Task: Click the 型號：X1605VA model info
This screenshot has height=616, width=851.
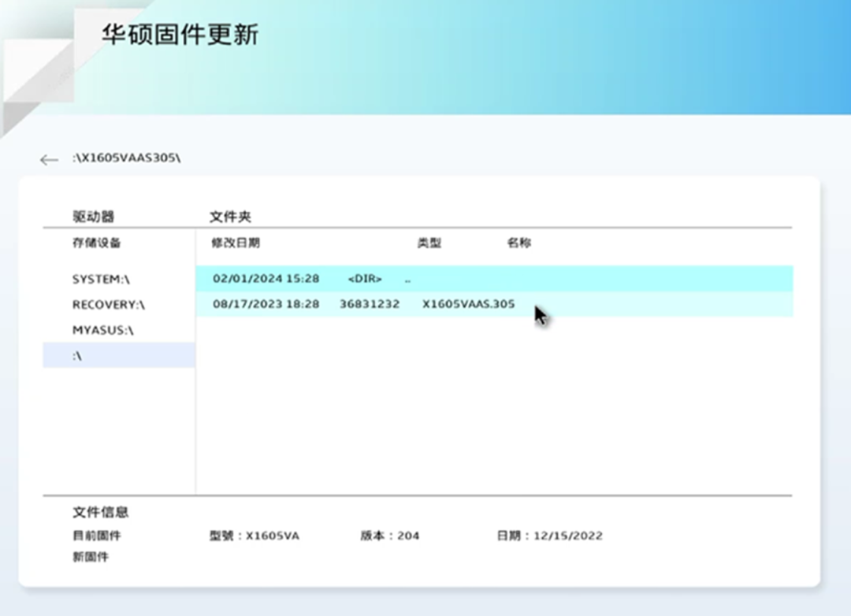Action: click(x=254, y=536)
